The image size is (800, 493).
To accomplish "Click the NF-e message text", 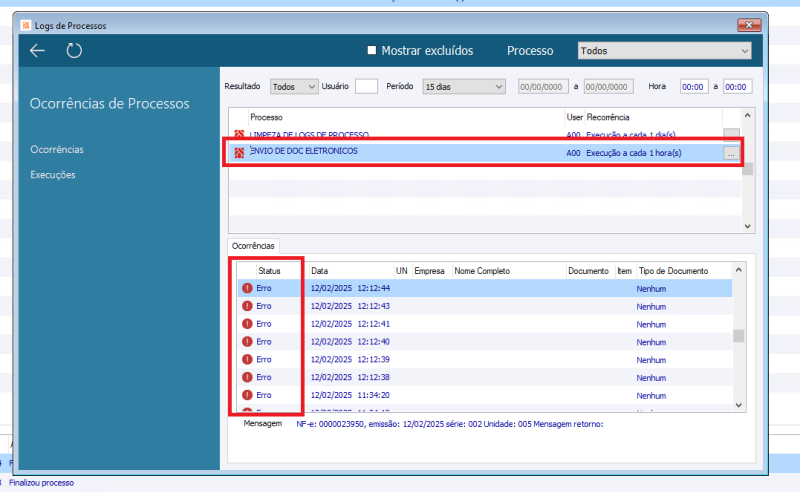I will (449, 424).
